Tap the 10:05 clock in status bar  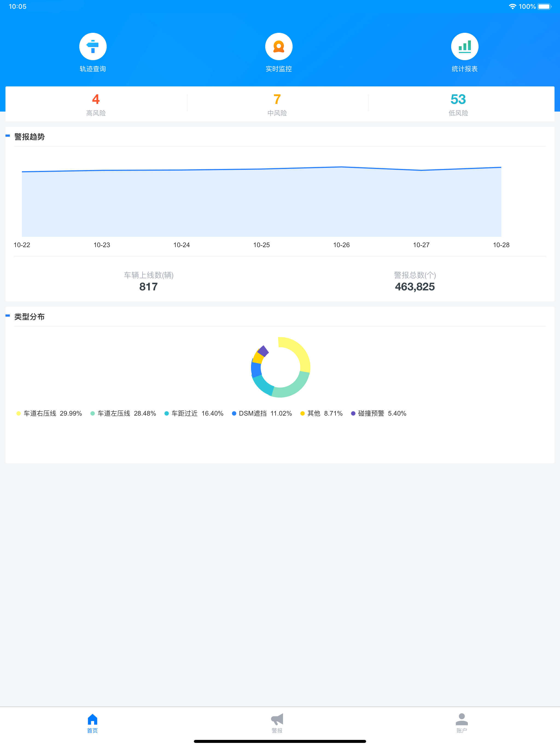pos(17,6)
